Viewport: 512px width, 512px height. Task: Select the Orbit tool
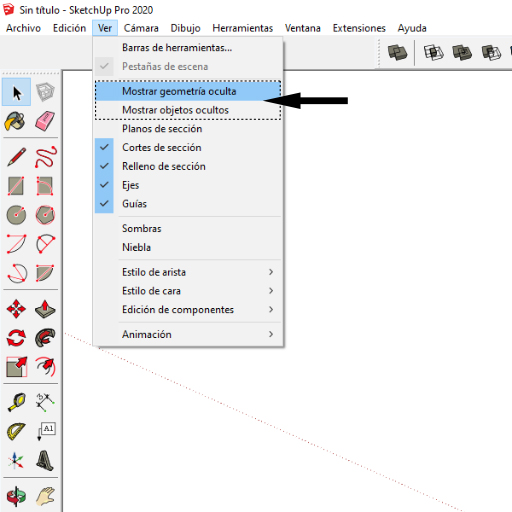tap(16, 497)
